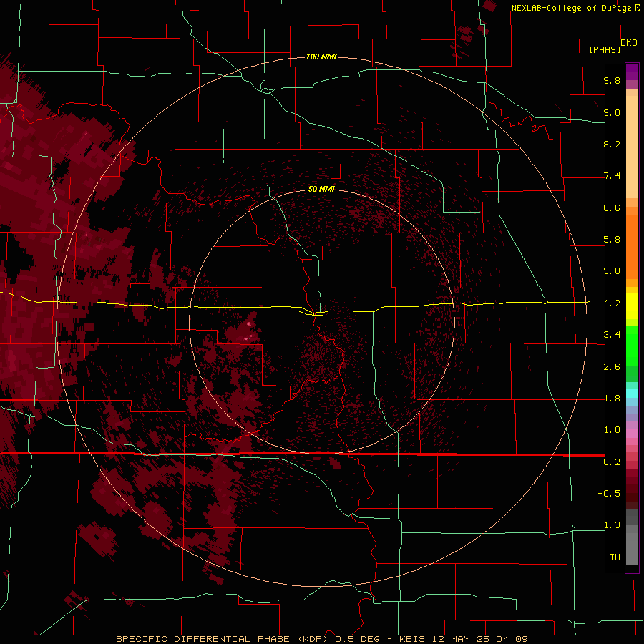Click the 1.8 scale value

click(x=612, y=399)
